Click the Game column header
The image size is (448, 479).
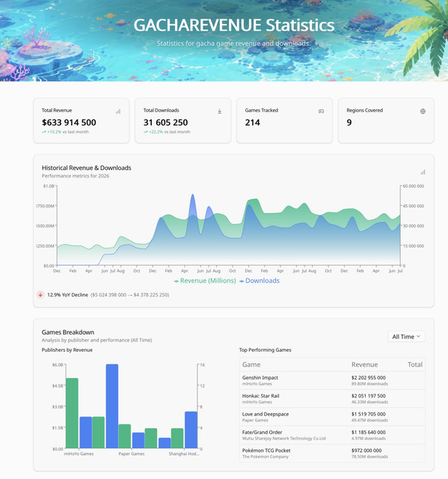[251, 364]
